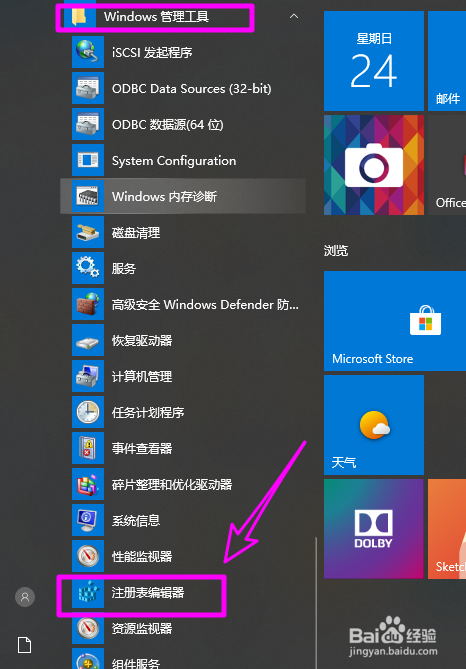This screenshot has width=466, height=669.
Task: Collapse the Windows 管理工具 folder chevron
Action: (x=294, y=16)
